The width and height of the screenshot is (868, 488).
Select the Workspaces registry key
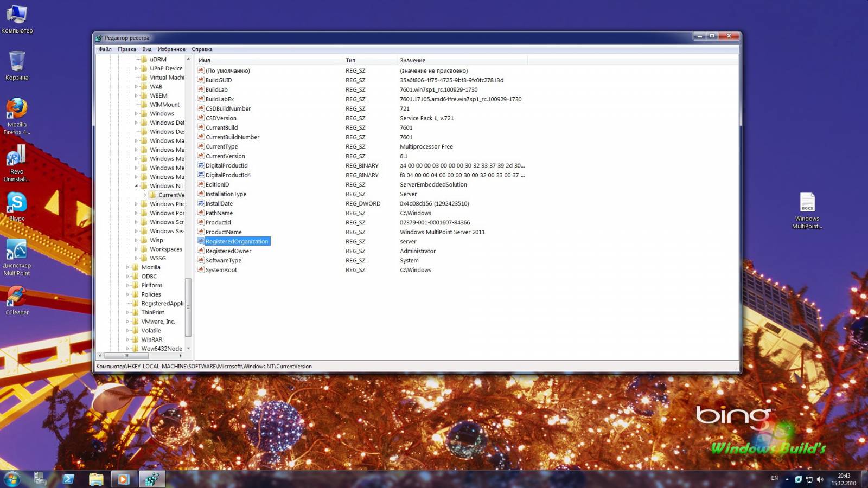pyautogui.click(x=166, y=249)
